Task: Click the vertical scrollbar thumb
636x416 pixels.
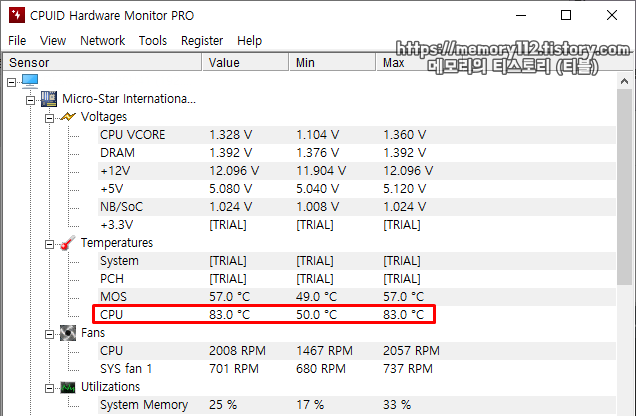Action: [x=624, y=187]
